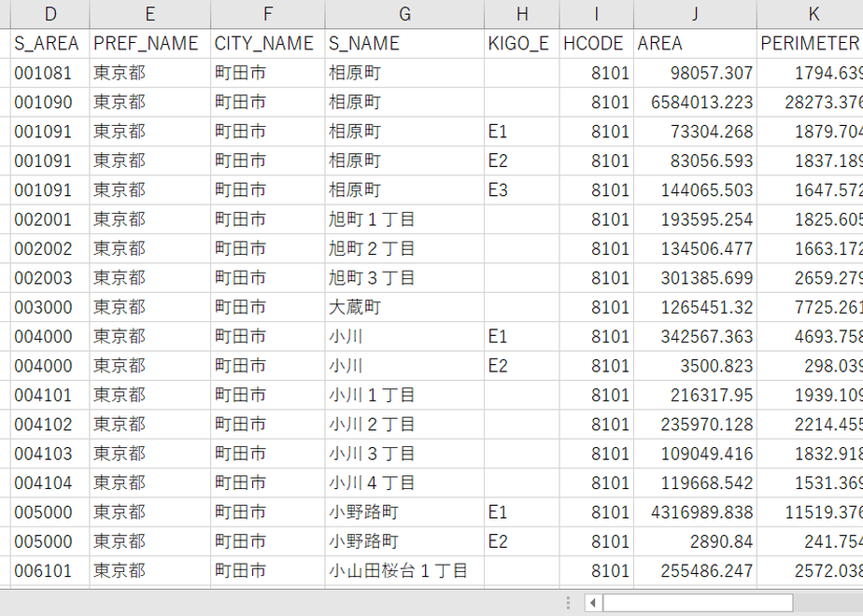Viewport: 863px width, 616px height.
Task: Click AREA value 83056.593
Action: tap(695, 161)
